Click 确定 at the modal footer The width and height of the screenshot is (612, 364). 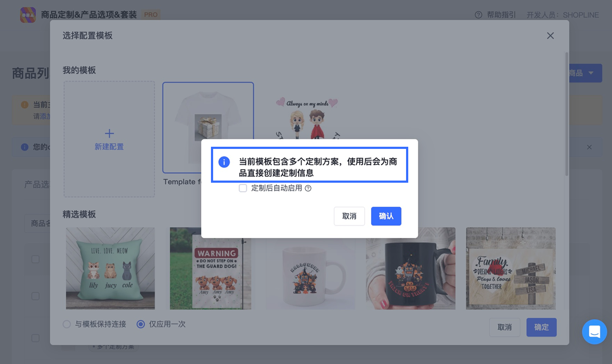pos(541,327)
